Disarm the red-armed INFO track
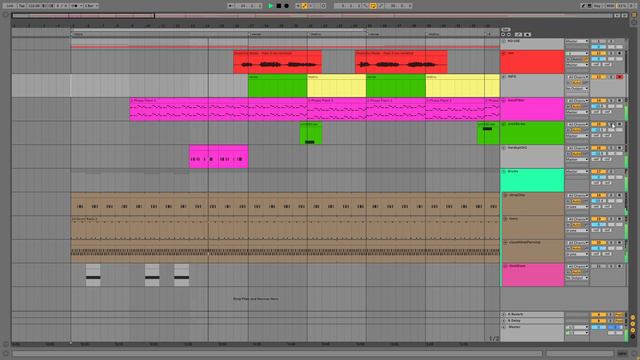The width and height of the screenshot is (640, 360). tap(620, 77)
